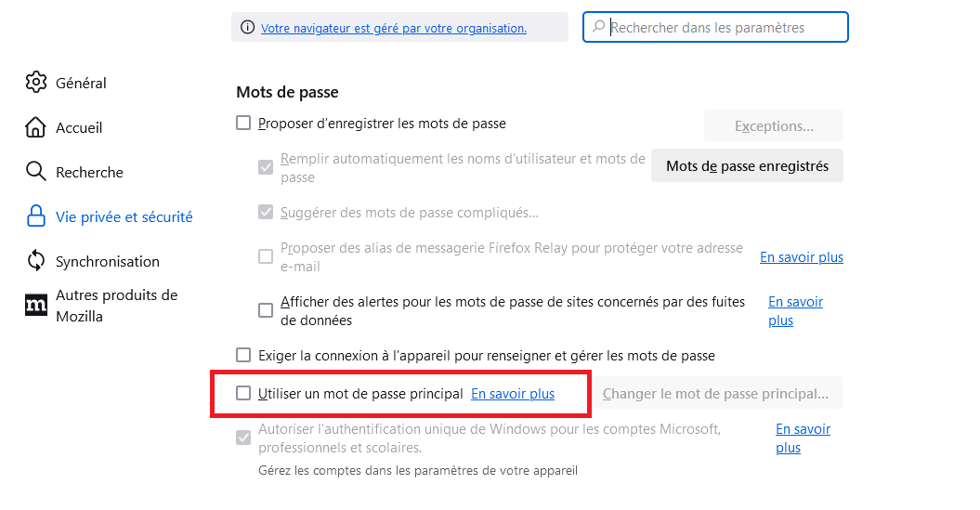The height and width of the screenshot is (510, 980).
Task: Click the Vie privée et sécurité lock icon
Action: pos(36,216)
